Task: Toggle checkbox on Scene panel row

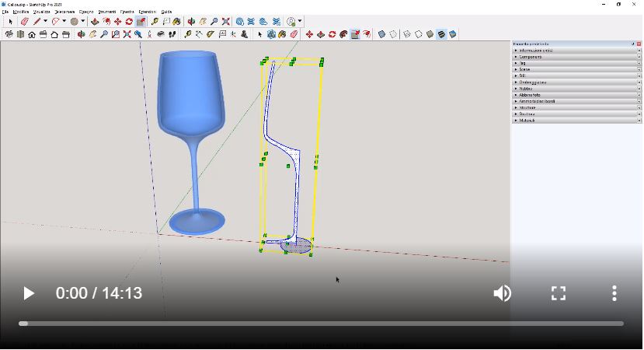Action: pos(639,69)
